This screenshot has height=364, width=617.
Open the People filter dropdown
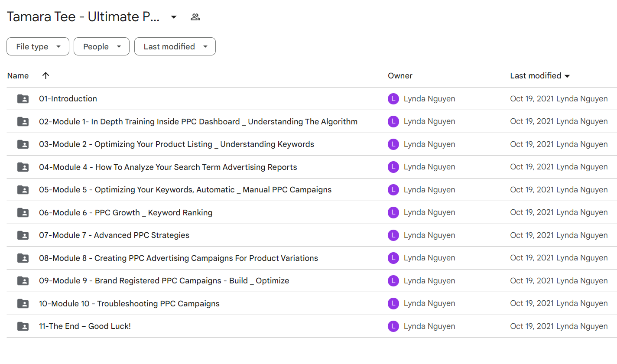tap(101, 47)
